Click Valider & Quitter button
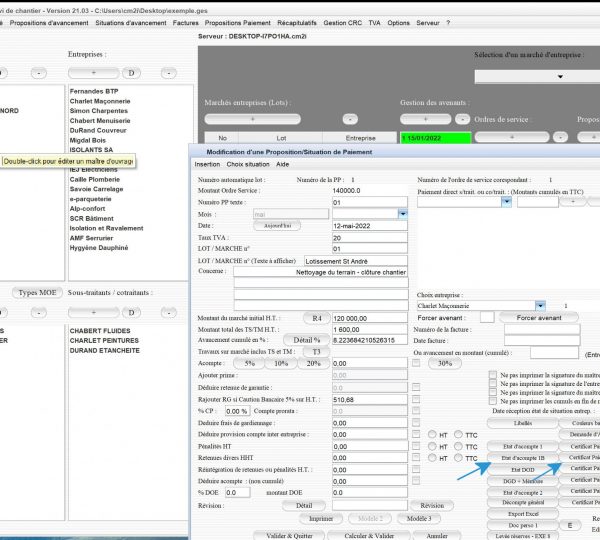This screenshot has width=600, height=540. [289, 536]
